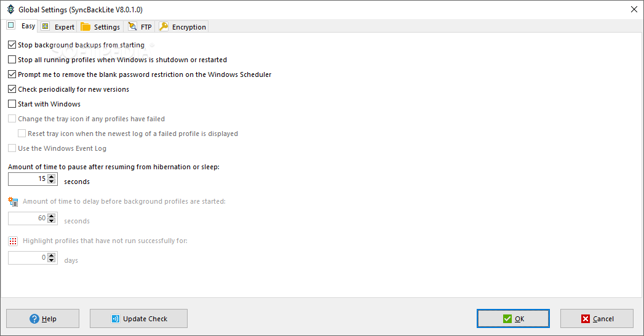Click the 'Highlight profiles that have not run' label
The width and height of the screenshot is (644, 336).
(105, 241)
